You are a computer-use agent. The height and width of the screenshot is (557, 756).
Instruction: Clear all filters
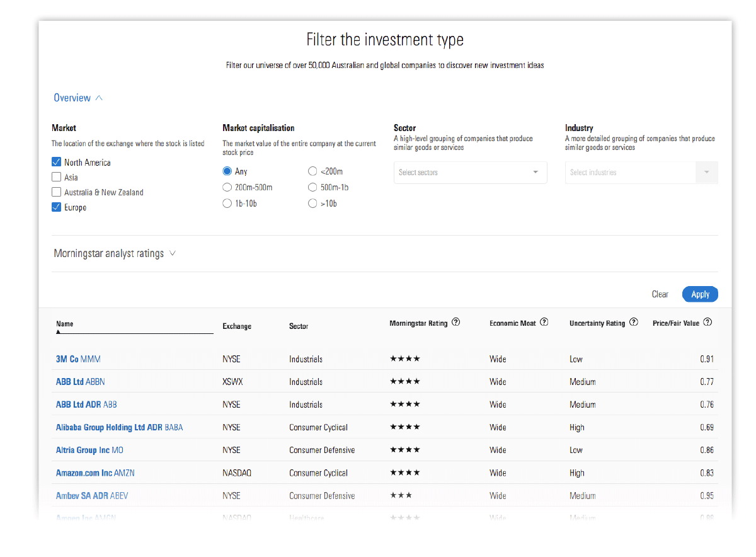click(x=660, y=294)
